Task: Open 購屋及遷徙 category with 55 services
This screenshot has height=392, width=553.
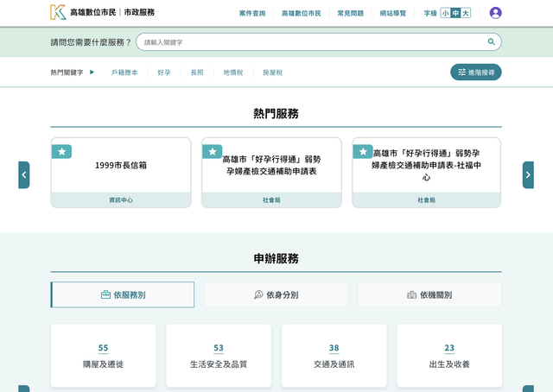Action: click(x=103, y=355)
